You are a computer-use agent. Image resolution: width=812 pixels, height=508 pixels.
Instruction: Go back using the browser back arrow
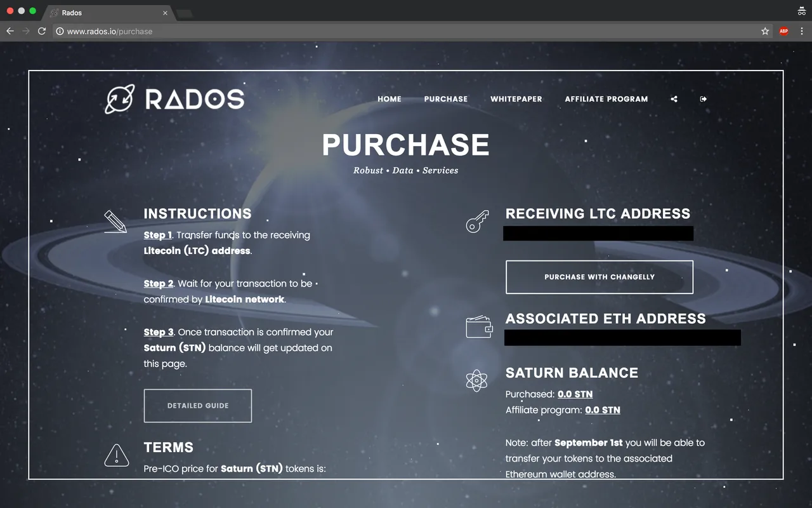[x=10, y=31]
